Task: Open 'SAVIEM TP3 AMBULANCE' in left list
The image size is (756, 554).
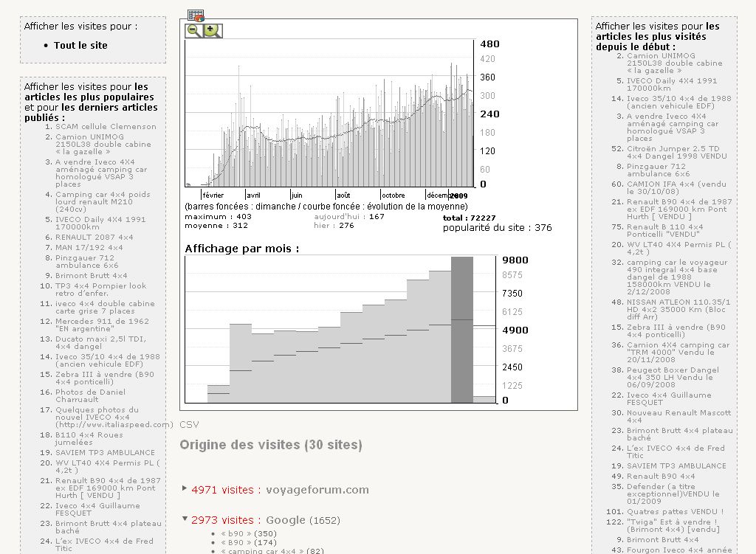Action: click(105, 452)
